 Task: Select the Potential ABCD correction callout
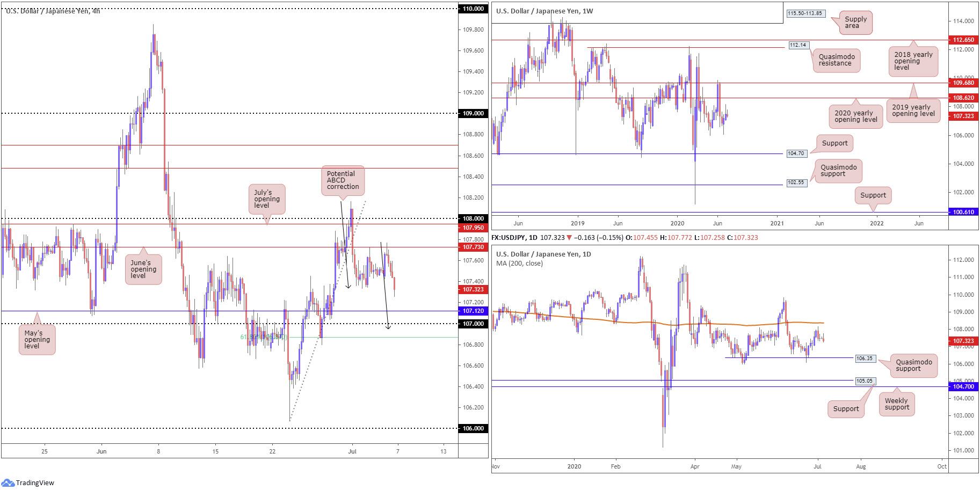click(343, 180)
